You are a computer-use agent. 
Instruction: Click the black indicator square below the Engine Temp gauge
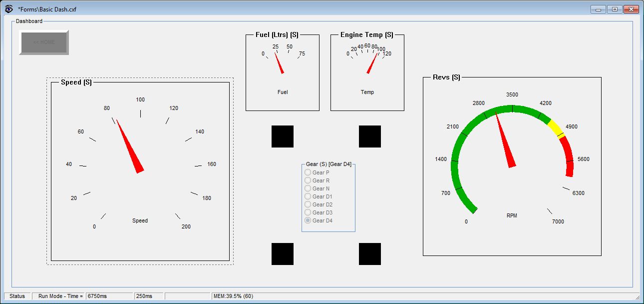pyautogui.click(x=369, y=136)
